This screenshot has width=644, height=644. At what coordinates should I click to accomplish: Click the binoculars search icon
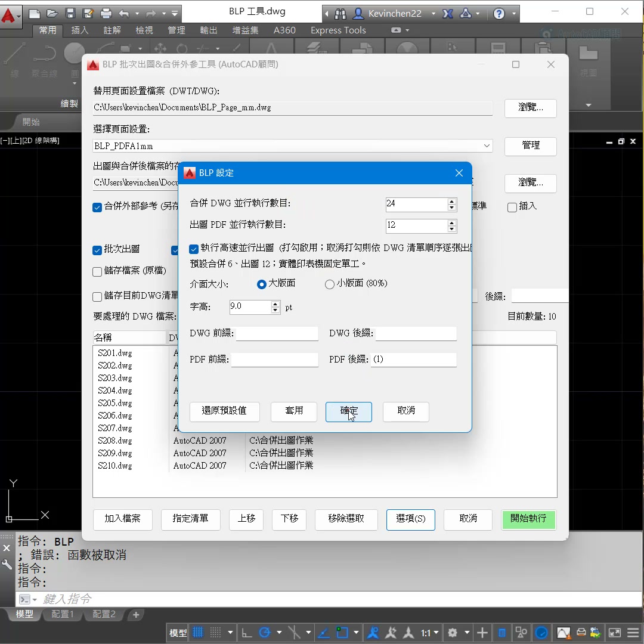click(340, 14)
